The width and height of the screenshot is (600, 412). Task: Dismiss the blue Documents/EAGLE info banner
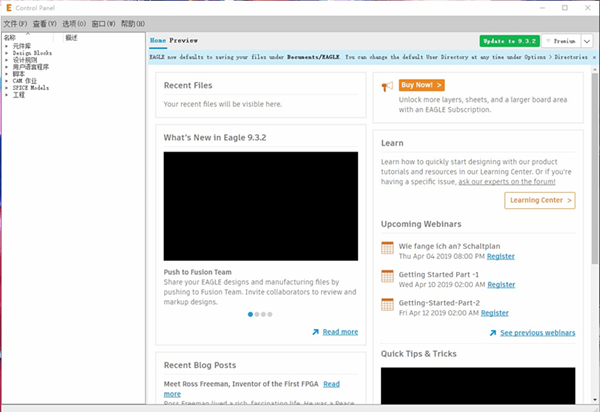click(594, 57)
